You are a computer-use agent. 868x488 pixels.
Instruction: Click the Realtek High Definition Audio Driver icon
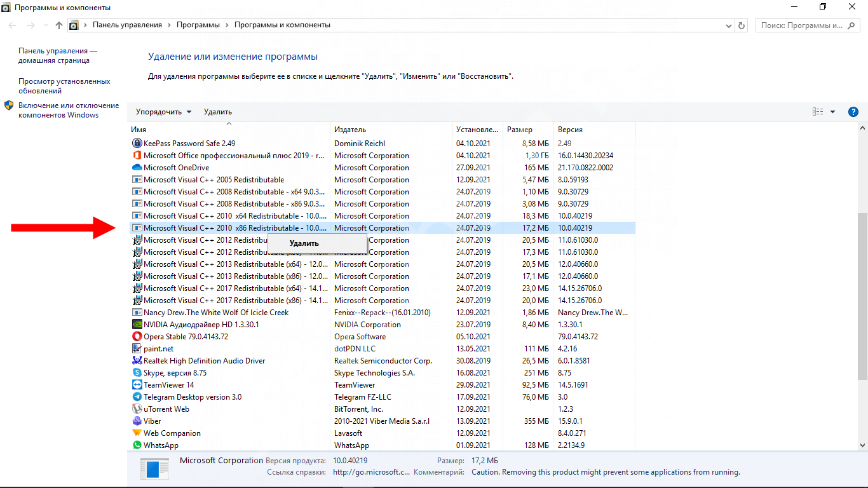click(x=137, y=361)
